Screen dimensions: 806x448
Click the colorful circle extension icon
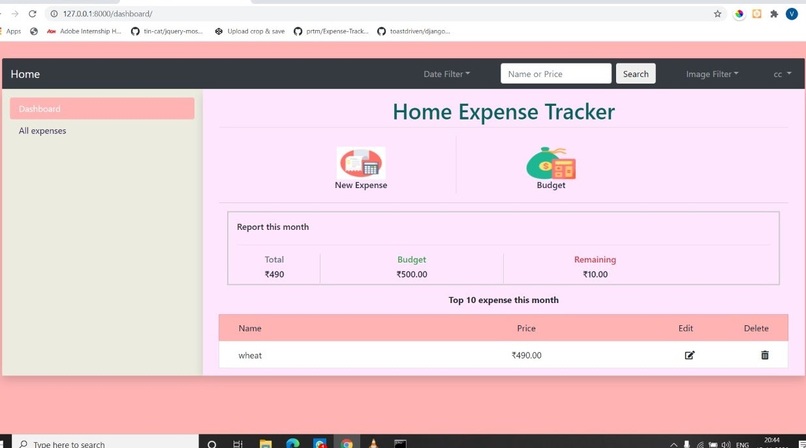[x=739, y=14]
